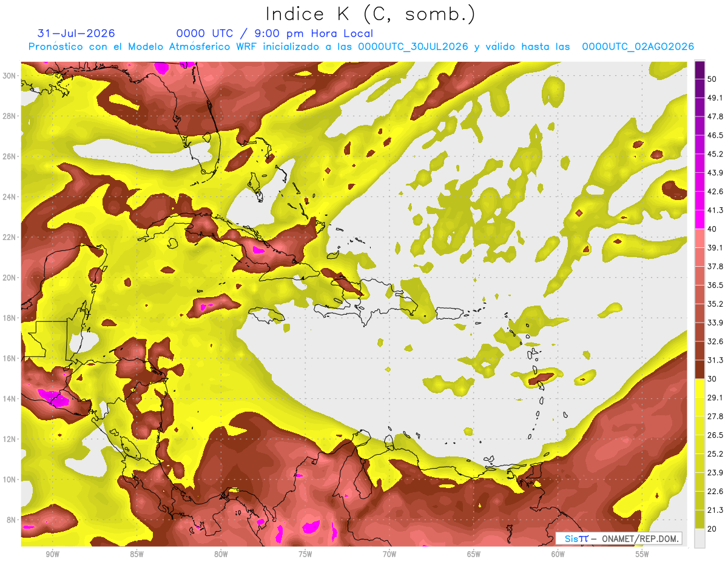Click the '14N' latitude axis label
The height and width of the screenshot is (562, 728).
click(x=9, y=399)
